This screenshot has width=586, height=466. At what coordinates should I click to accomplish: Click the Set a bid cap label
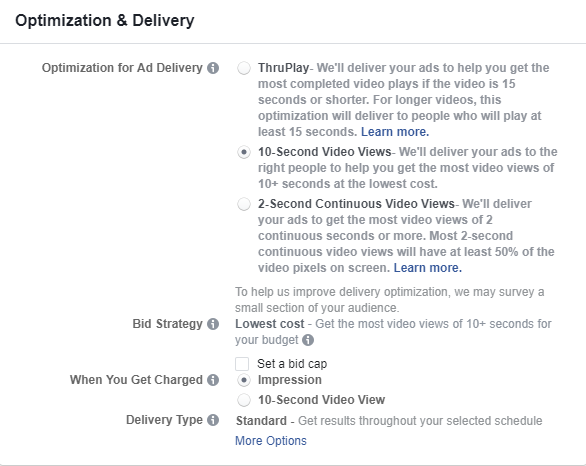pos(292,364)
